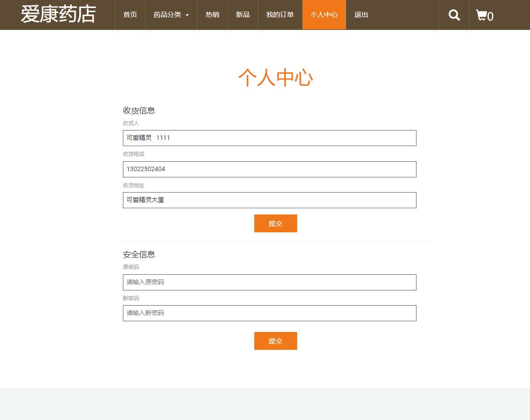The height and width of the screenshot is (420, 530).
Task: Go to the 新品 section
Action: [x=243, y=15]
